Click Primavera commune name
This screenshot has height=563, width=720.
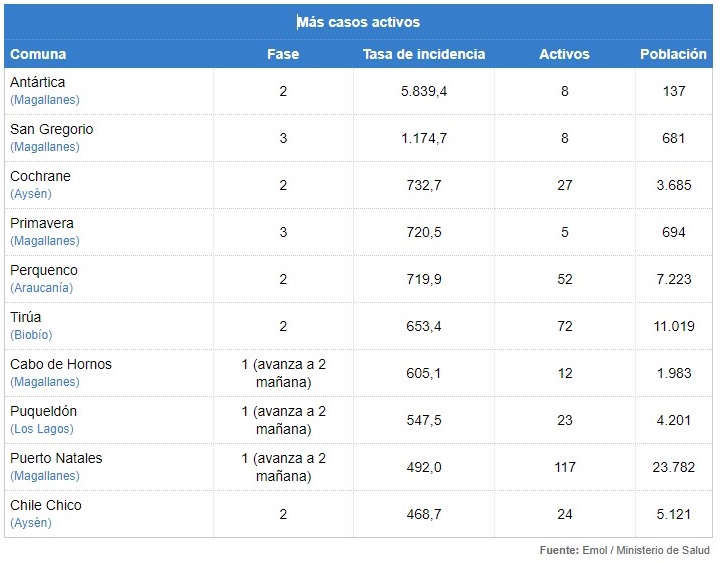(x=42, y=223)
